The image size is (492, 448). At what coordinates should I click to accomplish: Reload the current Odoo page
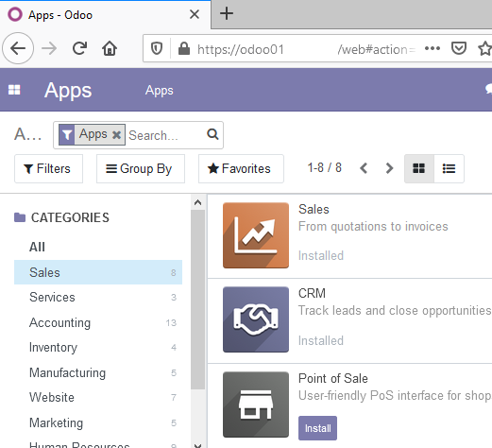pos(79,48)
